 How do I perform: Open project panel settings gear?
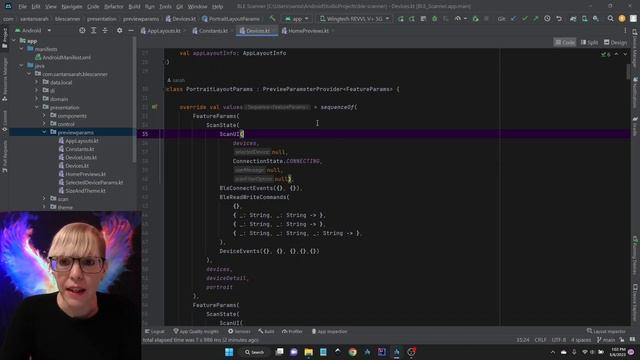coord(119,31)
